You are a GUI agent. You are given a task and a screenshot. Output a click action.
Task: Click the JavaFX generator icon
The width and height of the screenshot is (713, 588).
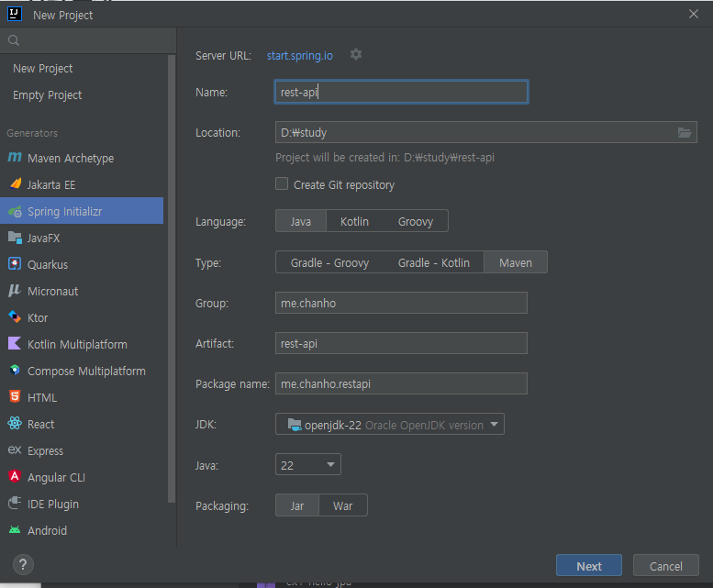[x=15, y=238]
